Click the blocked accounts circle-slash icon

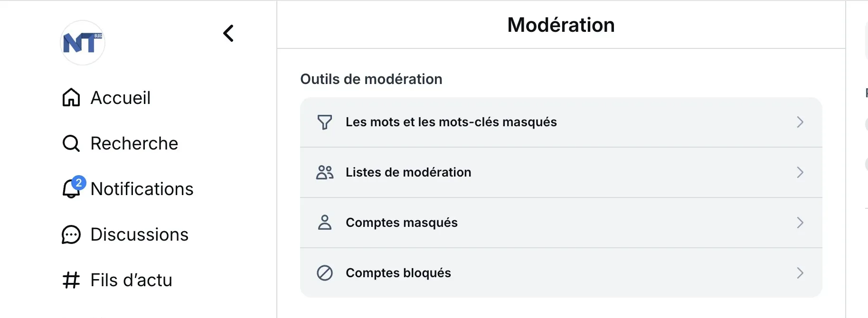325,273
